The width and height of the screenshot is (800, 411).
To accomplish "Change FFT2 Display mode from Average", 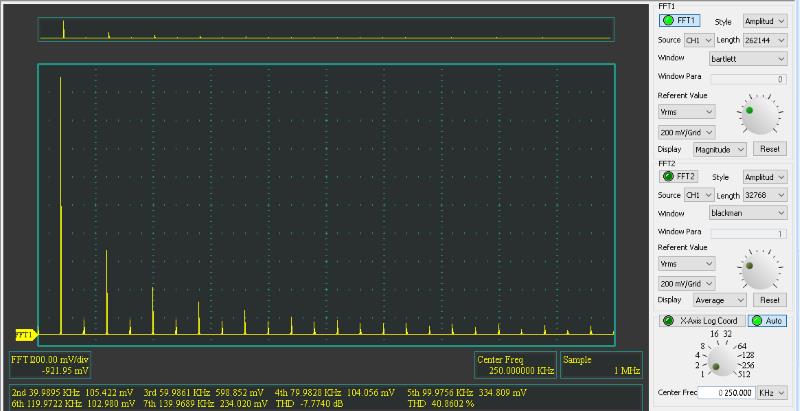I will click(722, 300).
